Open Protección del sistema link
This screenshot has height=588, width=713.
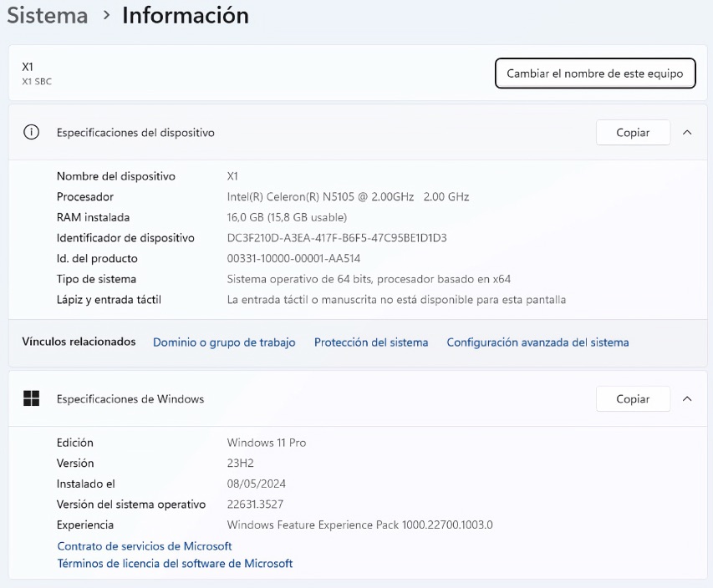[371, 342]
